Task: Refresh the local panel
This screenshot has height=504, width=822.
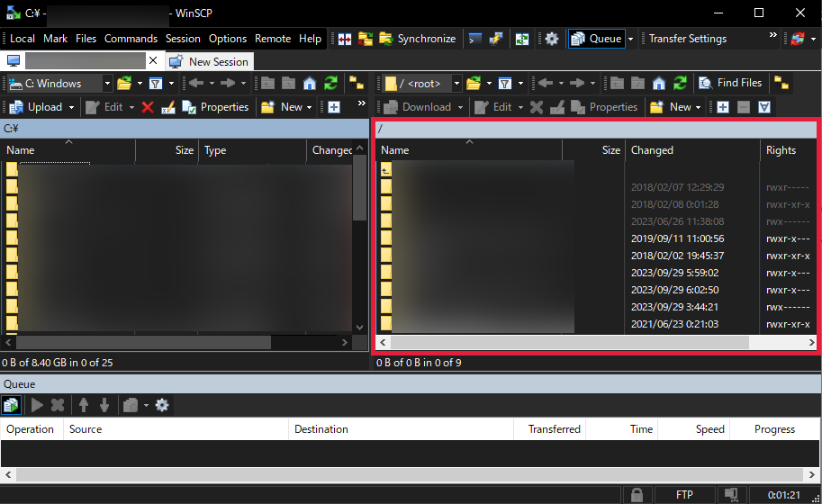Action: 330,84
